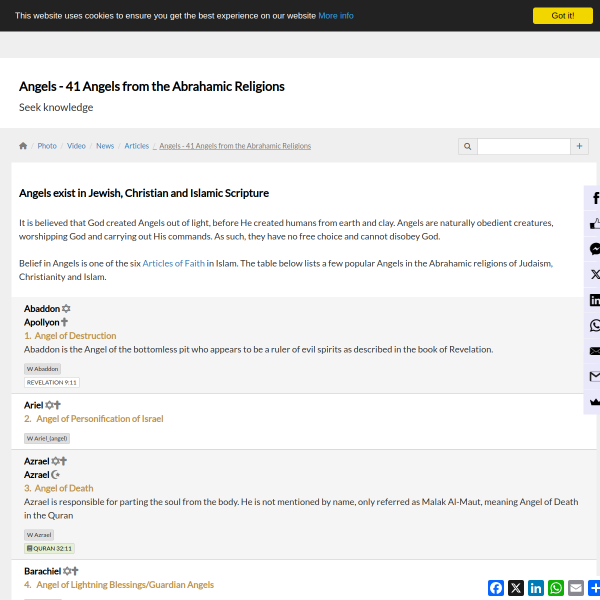This screenshot has width=600, height=600.
Task: Share by email filled envelope in side panel
Action: click(594, 351)
